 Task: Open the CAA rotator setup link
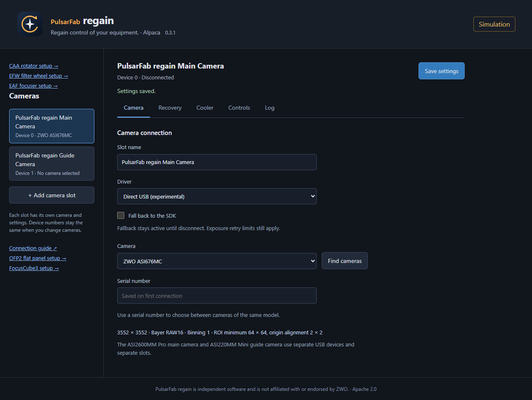tap(34, 66)
